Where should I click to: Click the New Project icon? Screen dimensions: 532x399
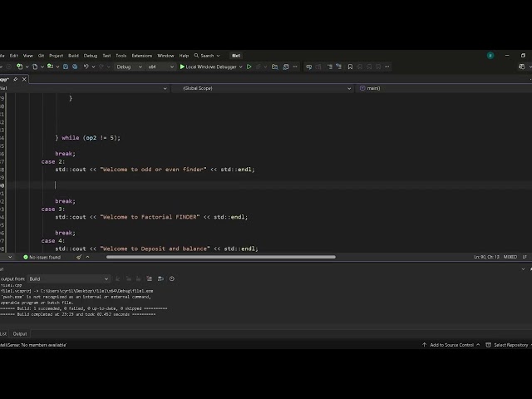20,66
